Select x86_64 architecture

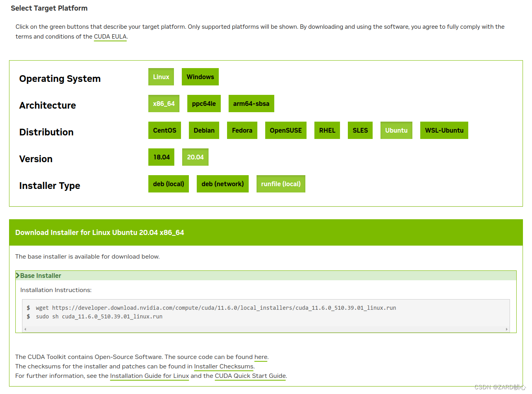[x=164, y=104]
